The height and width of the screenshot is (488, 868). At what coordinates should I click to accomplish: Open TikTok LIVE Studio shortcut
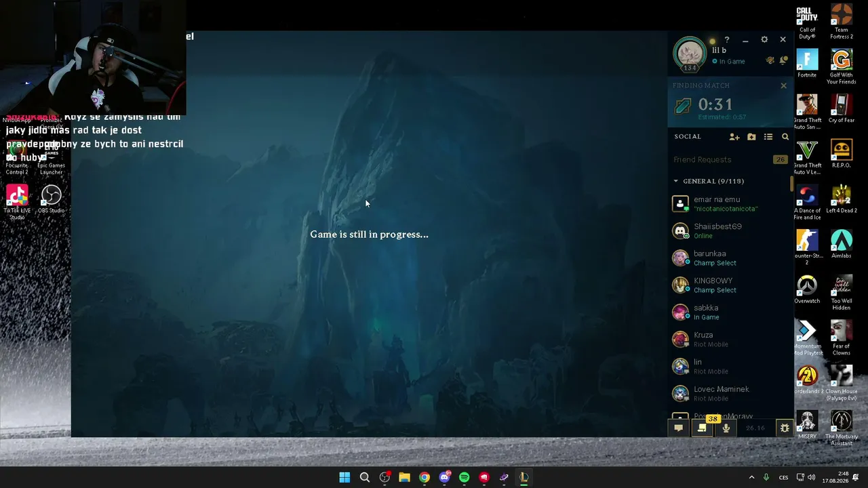pyautogui.click(x=17, y=202)
